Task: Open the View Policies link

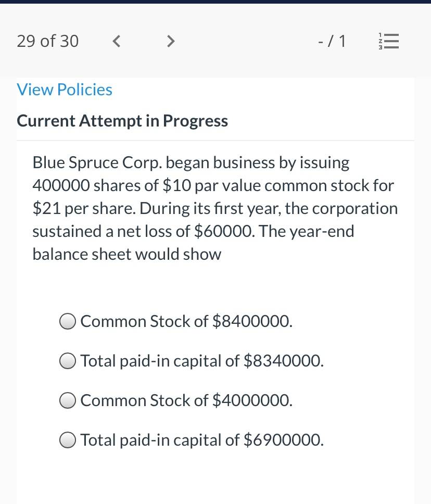Action: point(65,90)
